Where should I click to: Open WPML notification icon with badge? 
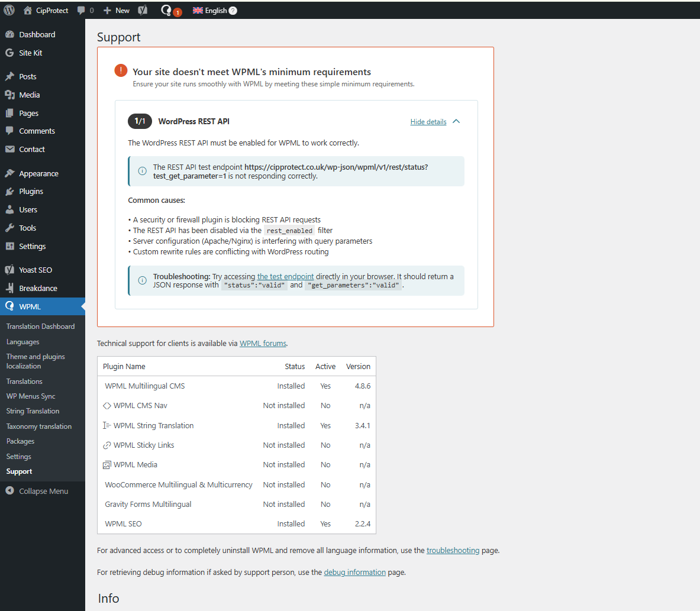coord(170,11)
